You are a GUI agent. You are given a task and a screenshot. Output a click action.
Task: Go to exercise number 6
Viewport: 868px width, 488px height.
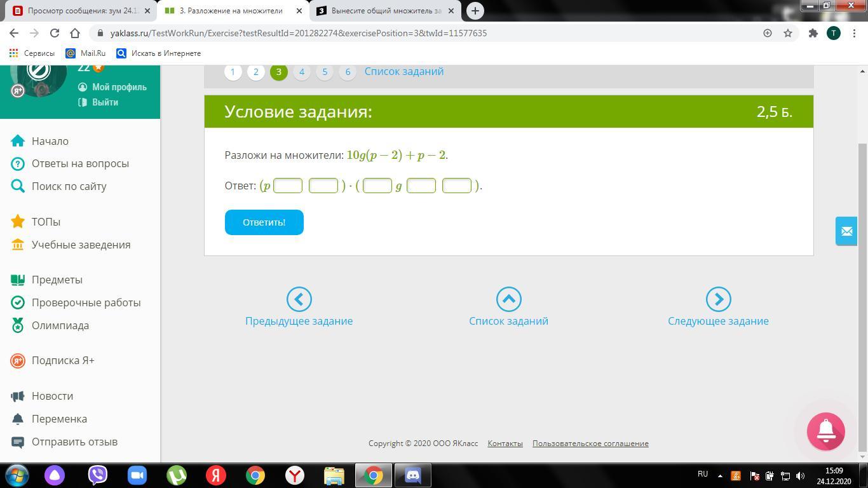[x=347, y=72]
